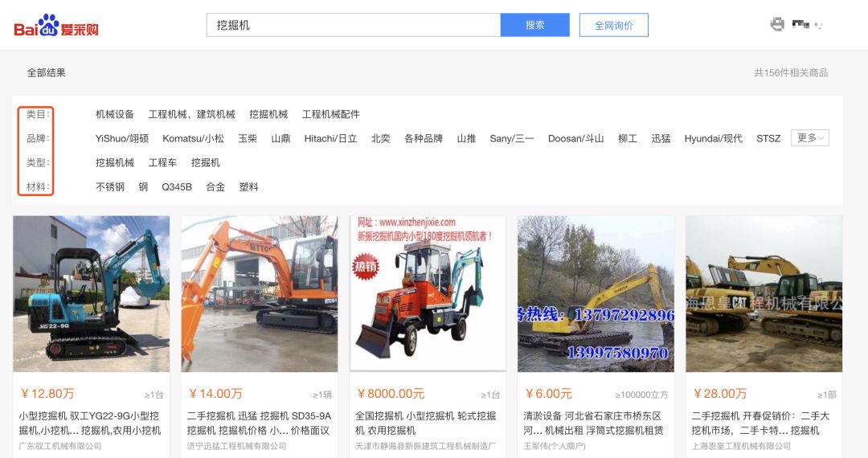The width and height of the screenshot is (868, 458).
Task: Select material 合金
Action: point(215,187)
